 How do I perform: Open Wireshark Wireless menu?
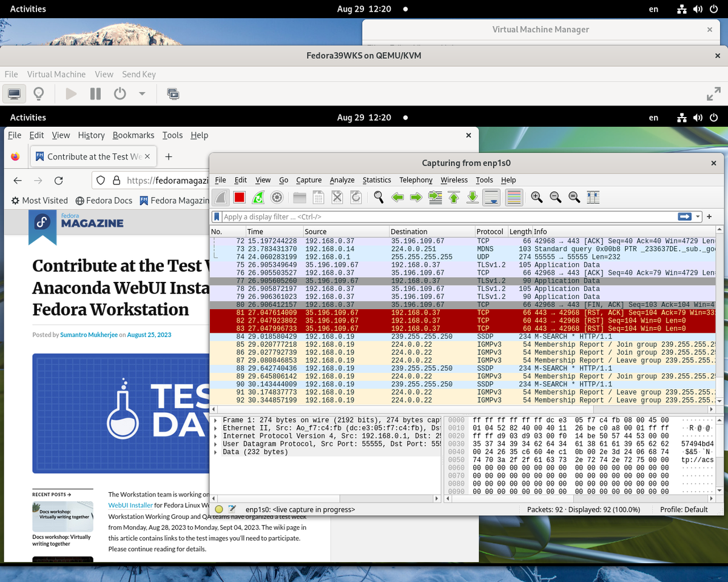pyautogui.click(x=454, y=180)
